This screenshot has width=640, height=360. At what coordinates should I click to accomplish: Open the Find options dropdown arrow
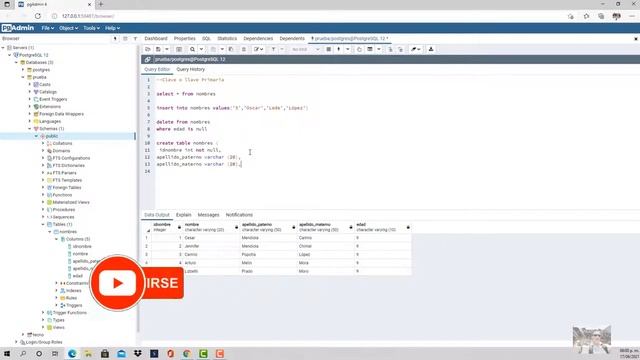201,49
